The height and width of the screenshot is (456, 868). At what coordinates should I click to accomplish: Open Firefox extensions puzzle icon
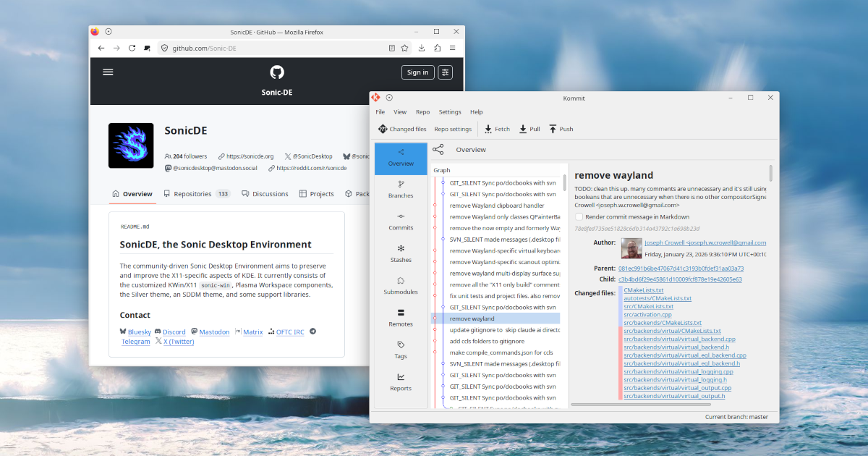pos(438,48)
